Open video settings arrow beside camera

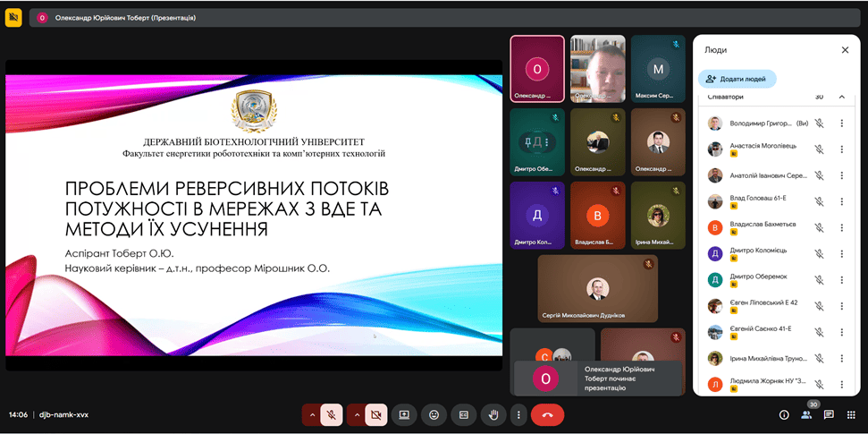356,414
